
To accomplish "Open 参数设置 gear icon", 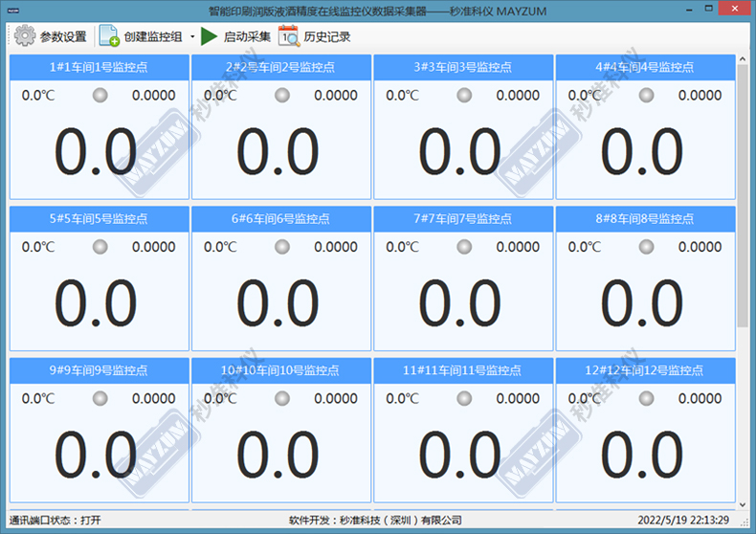I will (24, 35).
